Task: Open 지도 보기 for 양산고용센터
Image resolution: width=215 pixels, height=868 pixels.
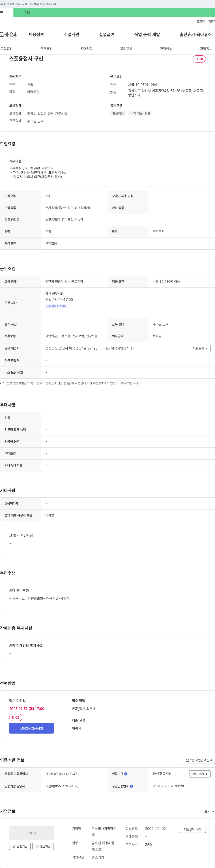Action: (200, 774)
